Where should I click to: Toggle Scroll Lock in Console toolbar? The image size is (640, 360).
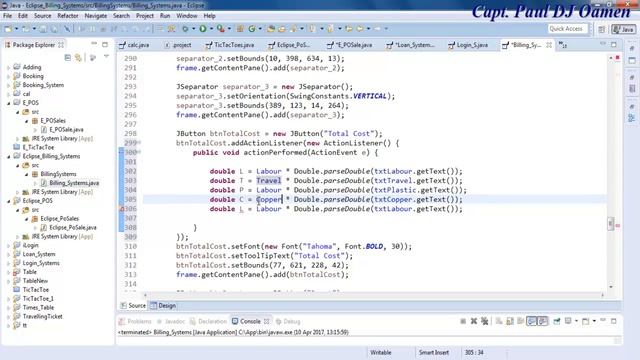pyautogui.click(x=510, y=321)
